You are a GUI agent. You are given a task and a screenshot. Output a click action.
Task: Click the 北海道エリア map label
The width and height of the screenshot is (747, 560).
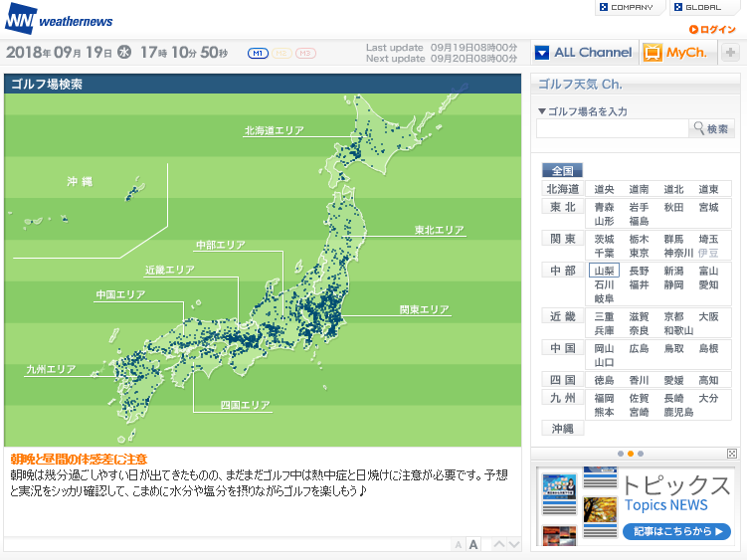(274, 130)
